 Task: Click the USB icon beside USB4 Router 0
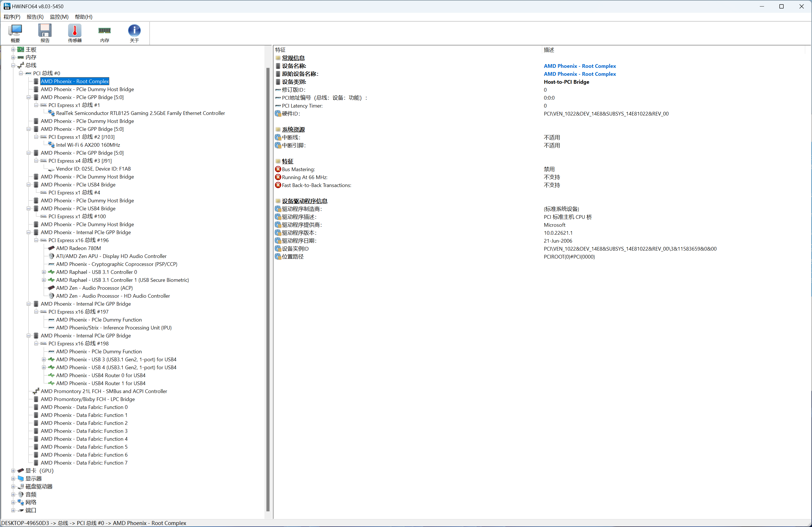pos(52,375)
